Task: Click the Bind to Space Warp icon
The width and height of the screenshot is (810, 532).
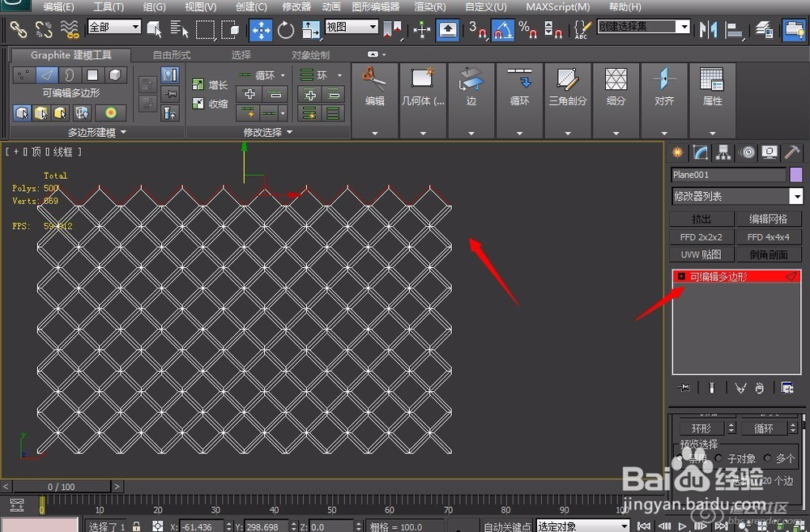Action: [69, 29]
